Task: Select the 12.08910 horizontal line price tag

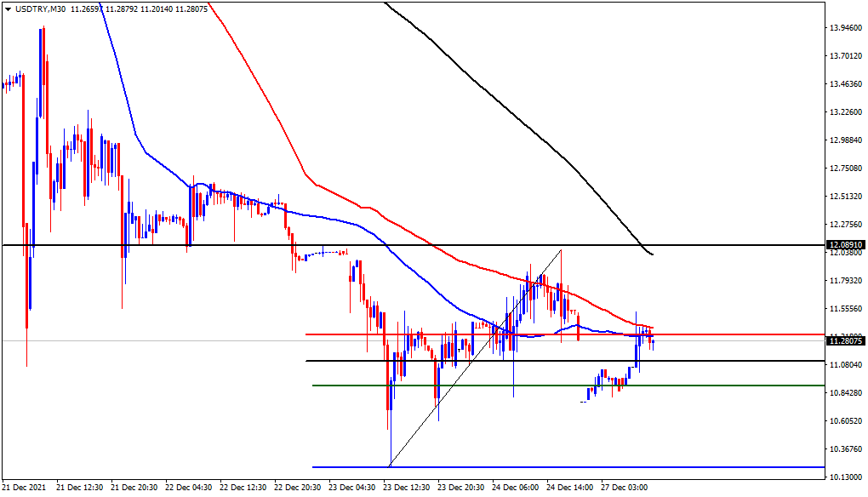Action: click(x=845, y=244)
